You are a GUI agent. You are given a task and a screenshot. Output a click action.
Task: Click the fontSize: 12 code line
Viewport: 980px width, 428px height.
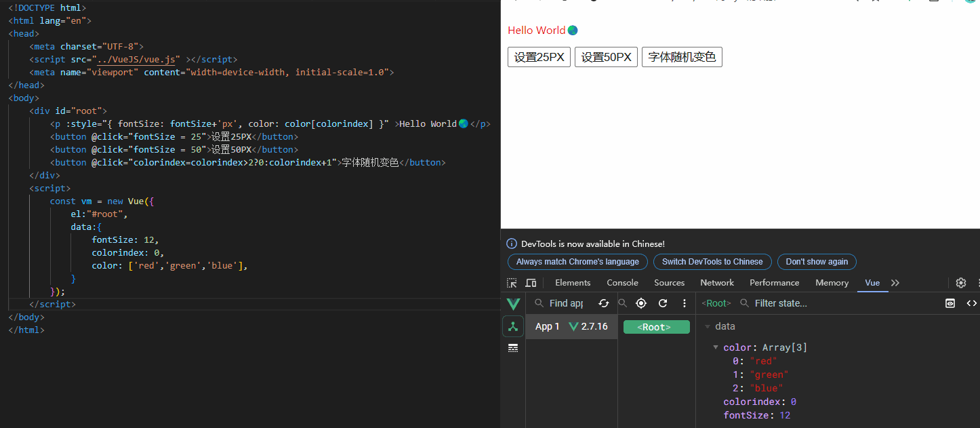coord(125,239)
